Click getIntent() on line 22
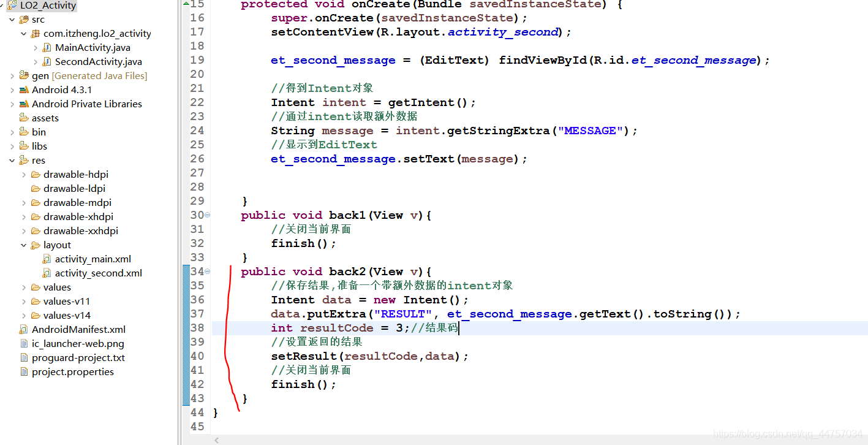The height and width of the screenshot is (445, 868). (x=428, y=102)
